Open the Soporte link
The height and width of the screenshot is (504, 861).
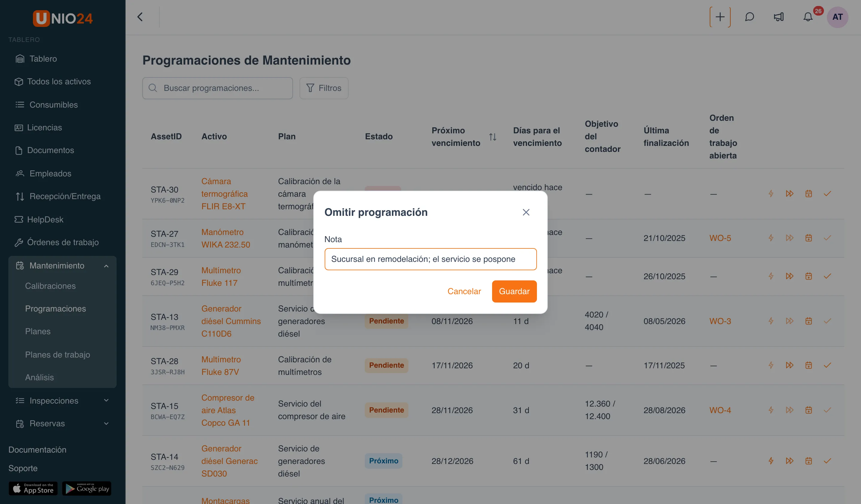23,468
